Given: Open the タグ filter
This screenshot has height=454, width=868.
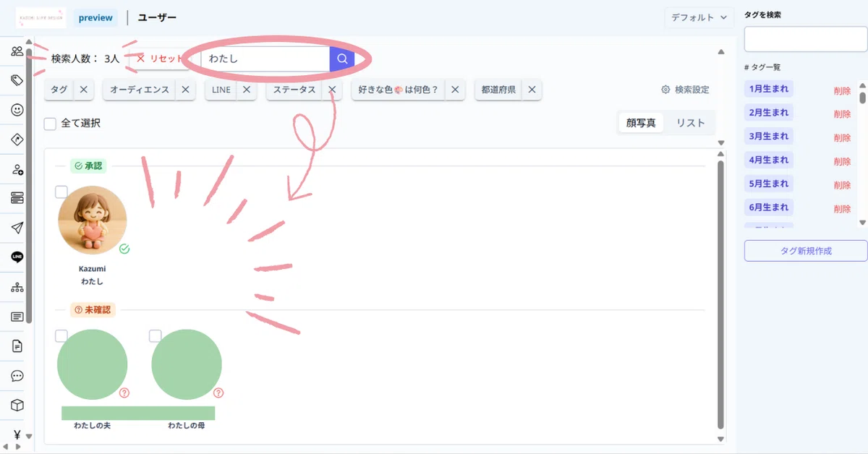Looking at the screenshot, I should 59,90.
